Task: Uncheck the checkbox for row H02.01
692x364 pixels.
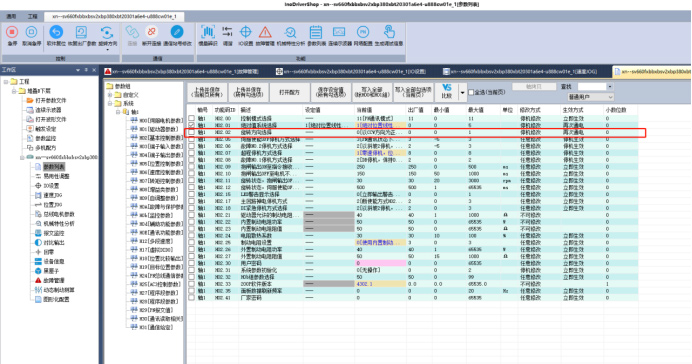Action: click(192, 125)
